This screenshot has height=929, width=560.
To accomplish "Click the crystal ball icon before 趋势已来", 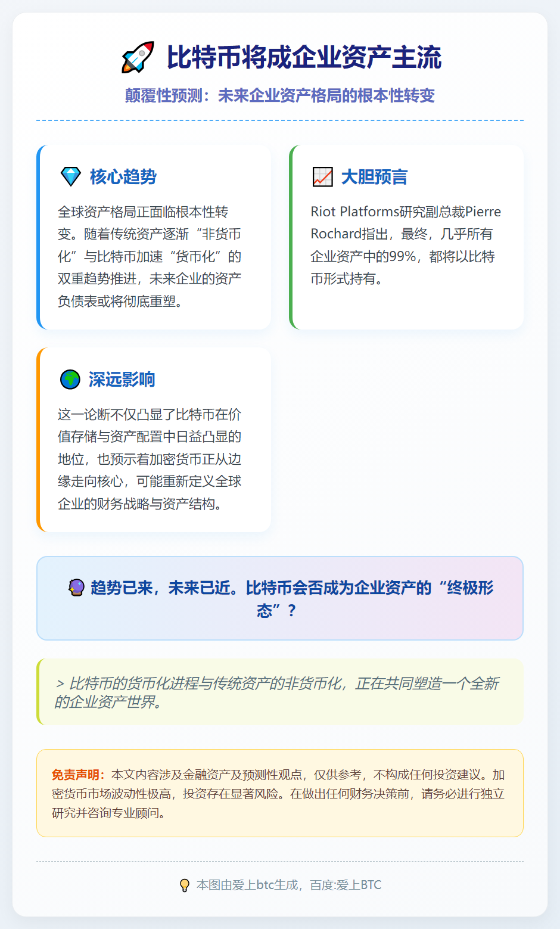I will pos(76,588).
